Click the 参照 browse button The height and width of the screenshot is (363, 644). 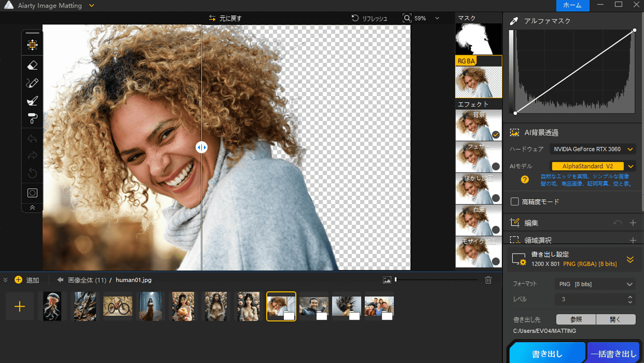pos(575,320)
